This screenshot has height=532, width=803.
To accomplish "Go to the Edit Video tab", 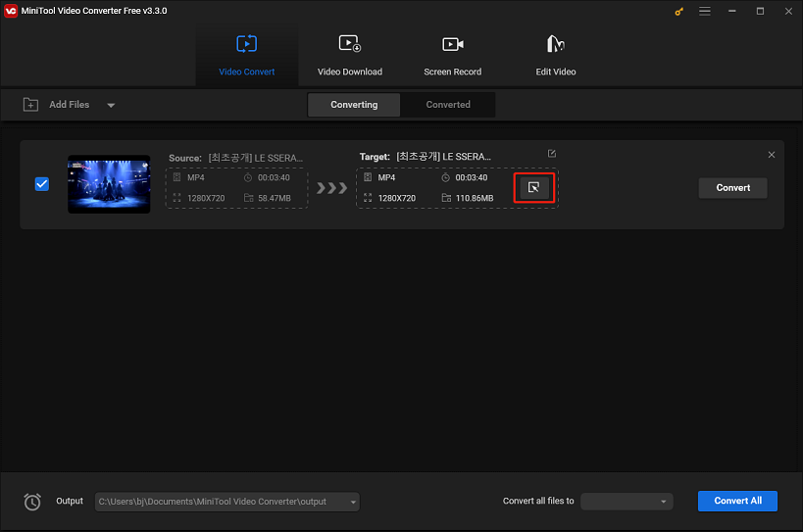I will (x=556, y=55).
